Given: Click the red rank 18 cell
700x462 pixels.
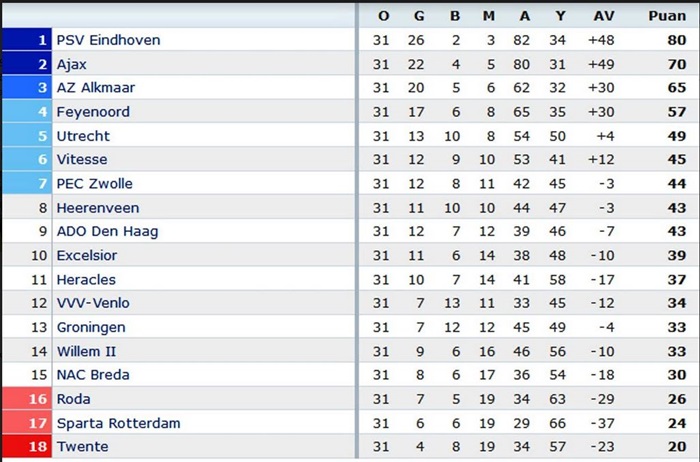Looking at the screenshot, I should 26,447.
